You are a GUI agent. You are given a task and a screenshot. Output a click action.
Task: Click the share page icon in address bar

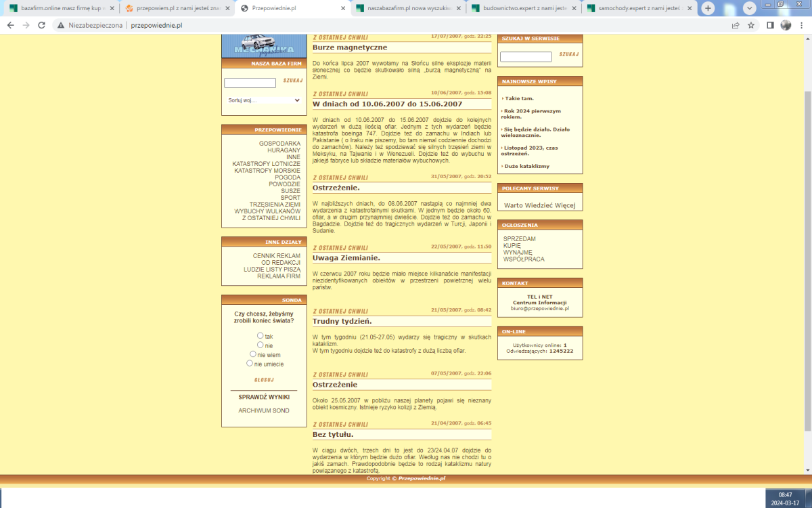click(x=736, y=25)
